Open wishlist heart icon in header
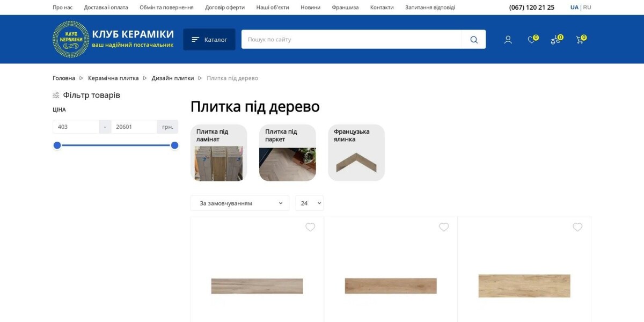Image resolution: width=644 pixels, height=322 pixels. 532,40
